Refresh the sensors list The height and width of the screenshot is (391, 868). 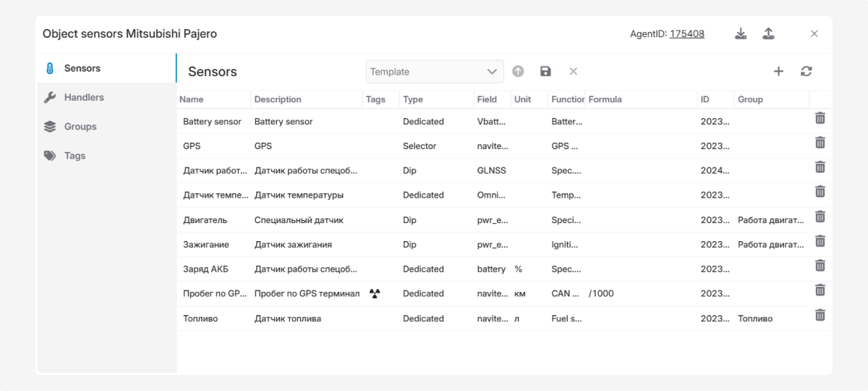[806, 71]
